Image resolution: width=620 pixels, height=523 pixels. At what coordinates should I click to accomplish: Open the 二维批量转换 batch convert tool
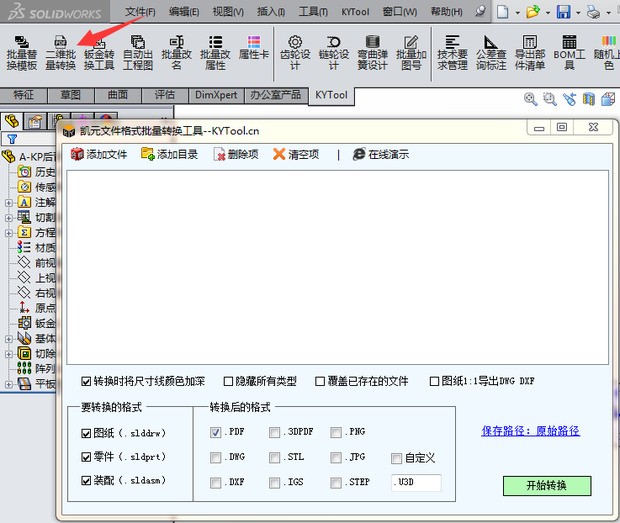click(x=60, y=52)
